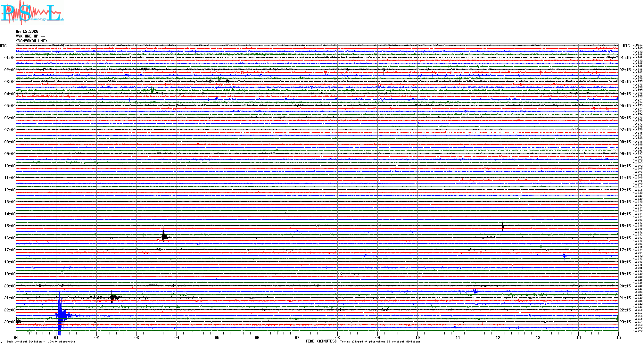
Task: Click the VOMVOKOU-HNE station name label
Action: click(x=31, y=41)
